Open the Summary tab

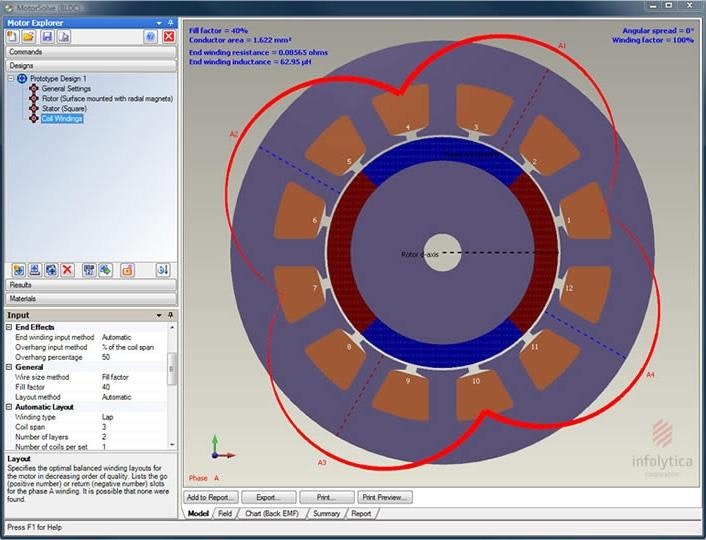click(326, 513)
